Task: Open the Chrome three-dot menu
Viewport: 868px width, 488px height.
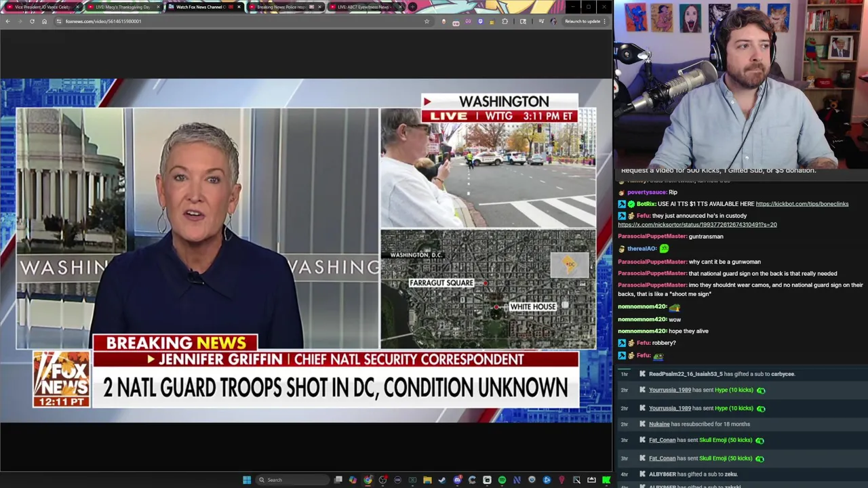Action: pyautogui.click(x=604, y=21)
